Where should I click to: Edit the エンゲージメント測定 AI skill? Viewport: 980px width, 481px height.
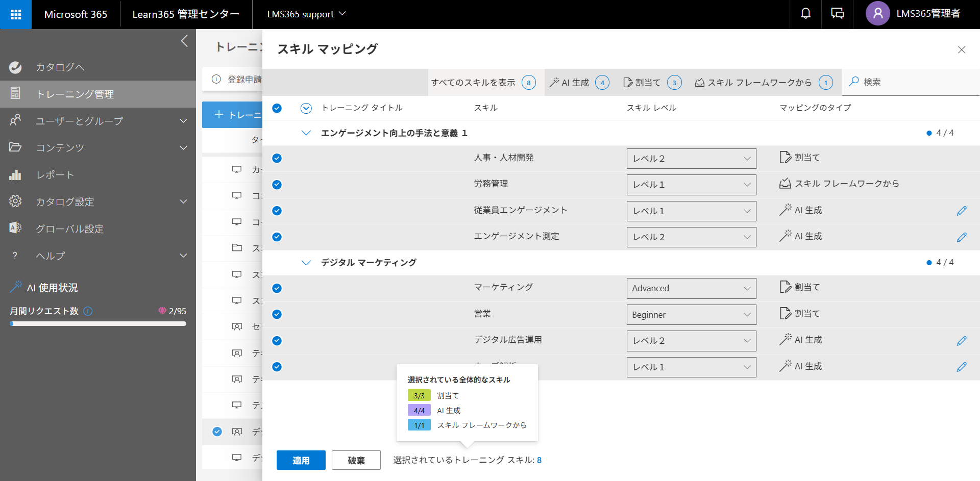click(962, 237)
